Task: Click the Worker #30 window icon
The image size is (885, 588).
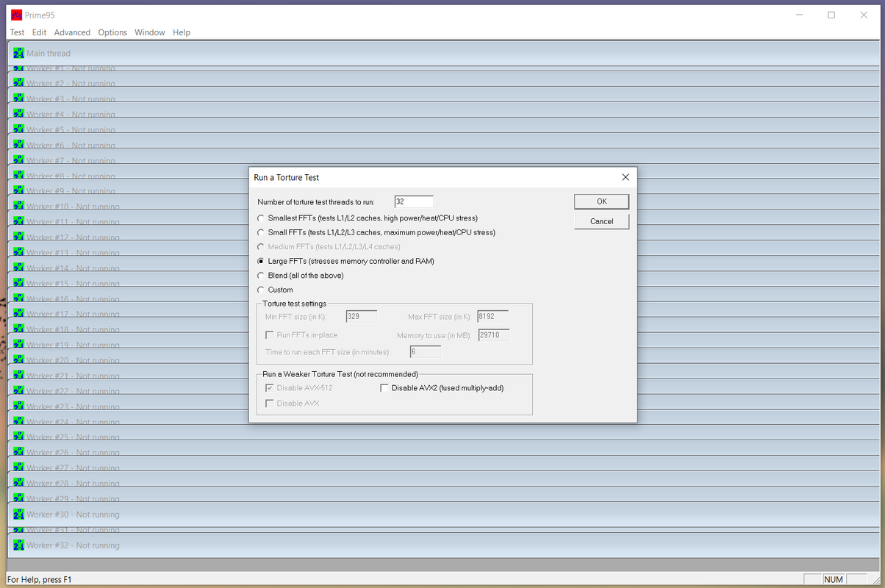Action: pyautogui.click(x=18, y=514)
